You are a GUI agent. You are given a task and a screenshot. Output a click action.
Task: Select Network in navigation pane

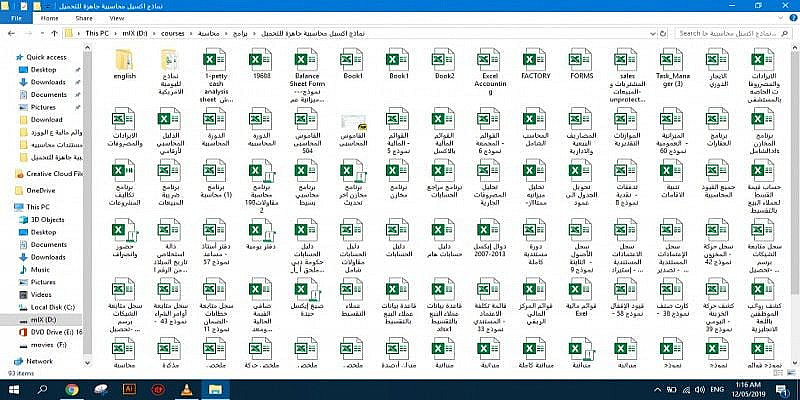[x=34, y=361]
